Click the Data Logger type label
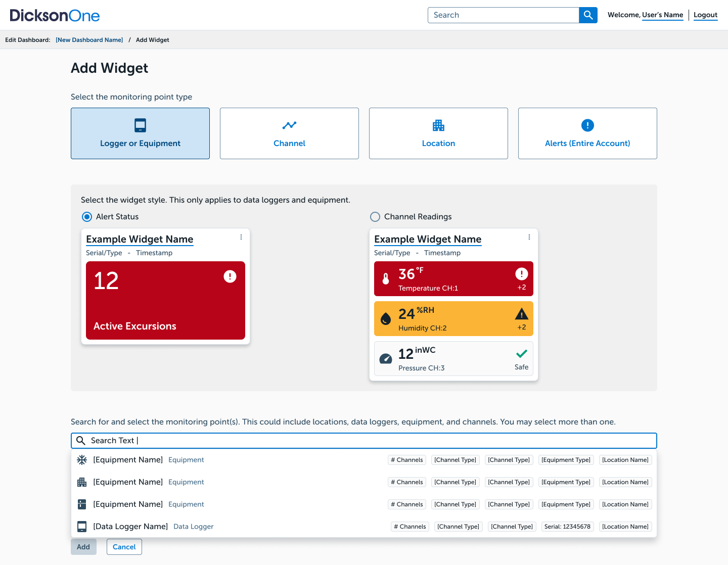728x565 pixels. [x=194, y=527]
